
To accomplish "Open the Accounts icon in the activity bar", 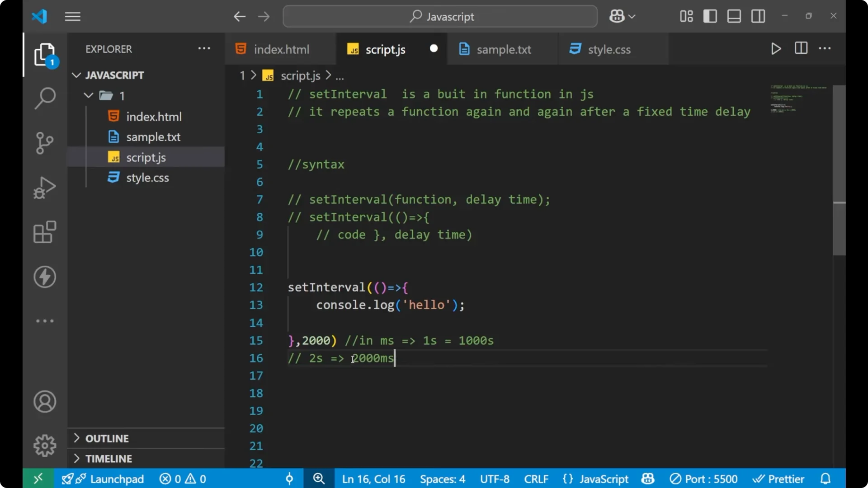I will click(x=44, y=402).
